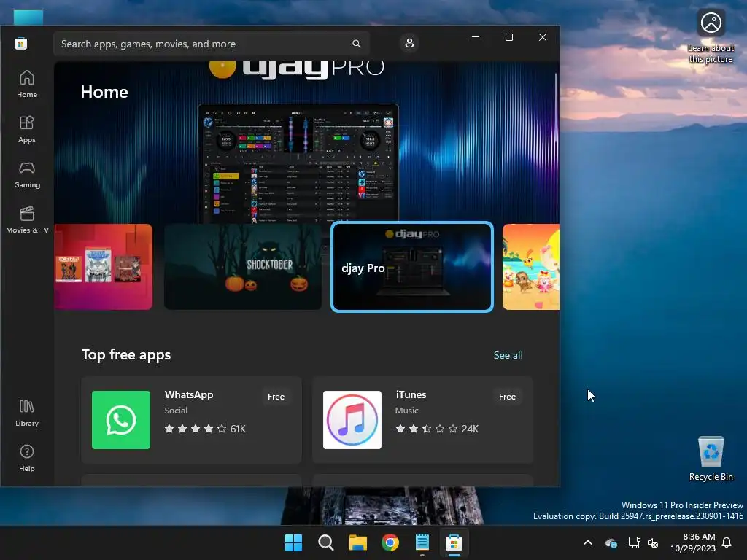Go to the Gaming section
Image resolution: width=747 pixels, height=560 pixels.
pos(27,174)
